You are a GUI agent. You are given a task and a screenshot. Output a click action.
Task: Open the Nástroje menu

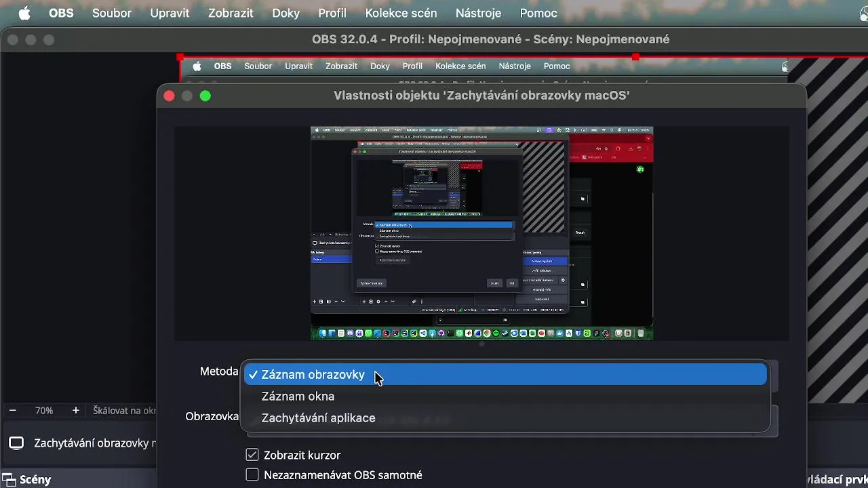click(x=478, y=13)
